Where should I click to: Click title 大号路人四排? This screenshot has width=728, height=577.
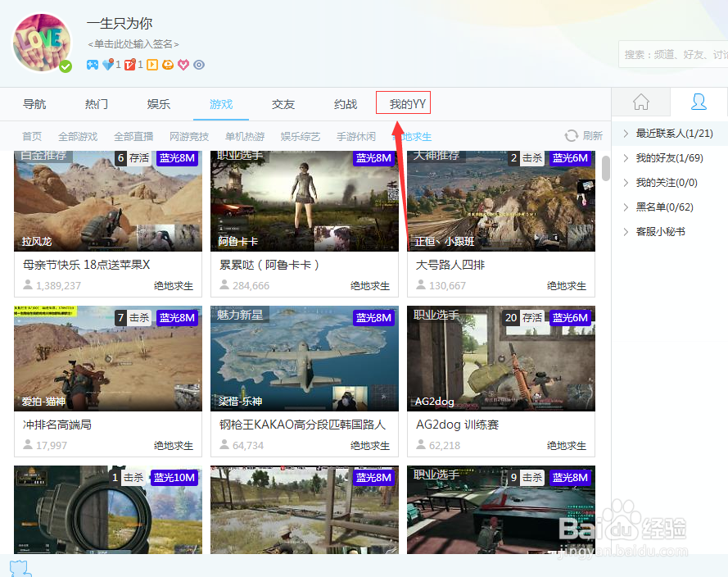[x=450, y=265]
